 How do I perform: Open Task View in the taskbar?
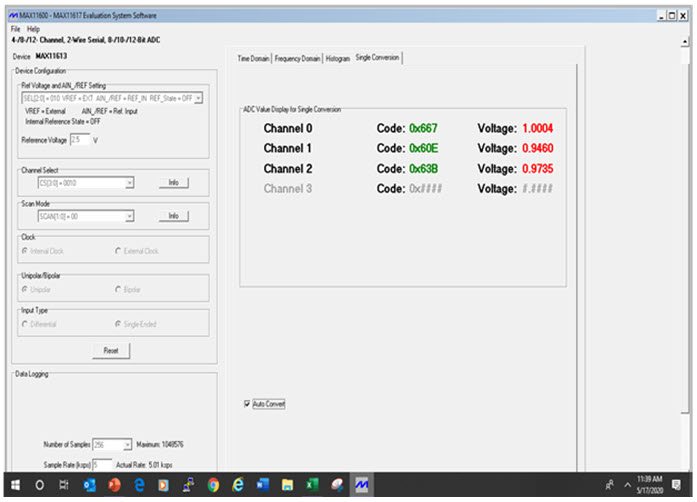(x=64, y=485)
